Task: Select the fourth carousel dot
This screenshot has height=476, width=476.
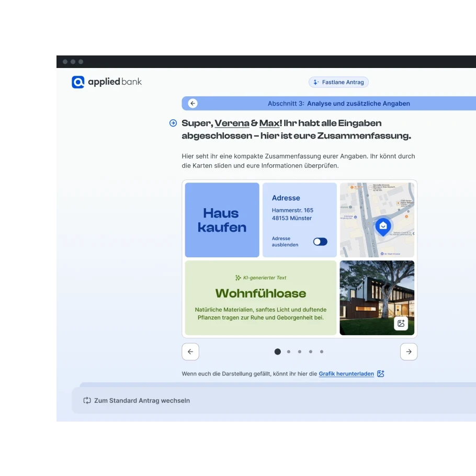Action: [x=311, y=352]
